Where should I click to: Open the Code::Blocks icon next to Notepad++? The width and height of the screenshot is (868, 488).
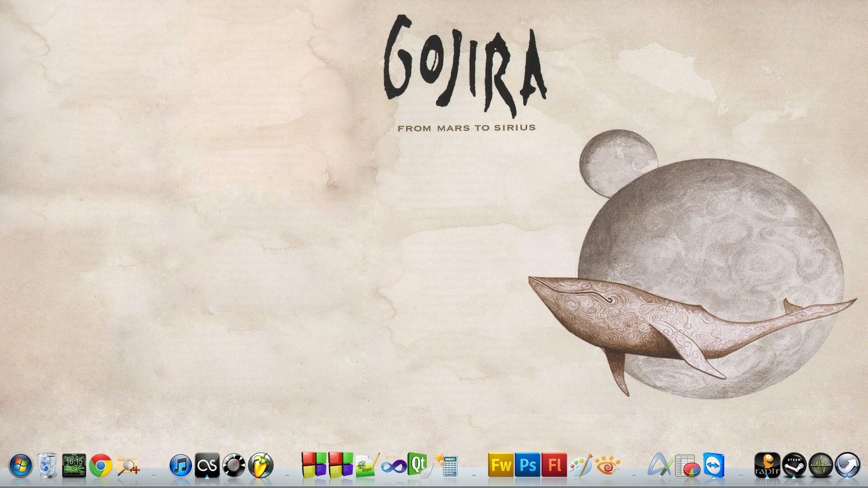point(341,465)
